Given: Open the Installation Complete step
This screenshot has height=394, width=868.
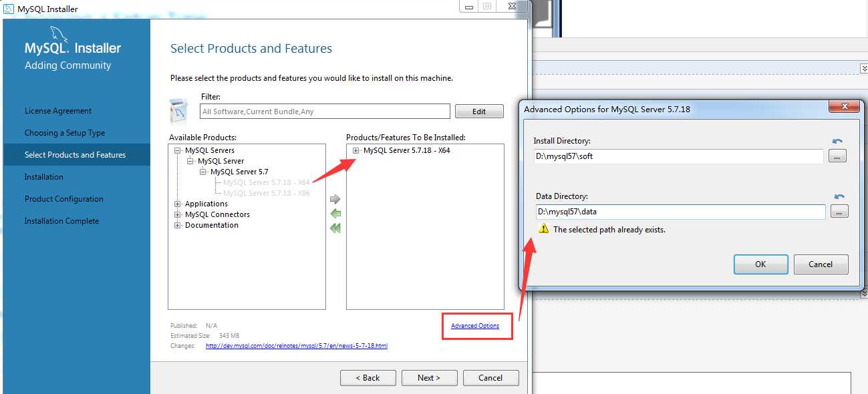Looking at the screenshot, I should coord(61,221).
